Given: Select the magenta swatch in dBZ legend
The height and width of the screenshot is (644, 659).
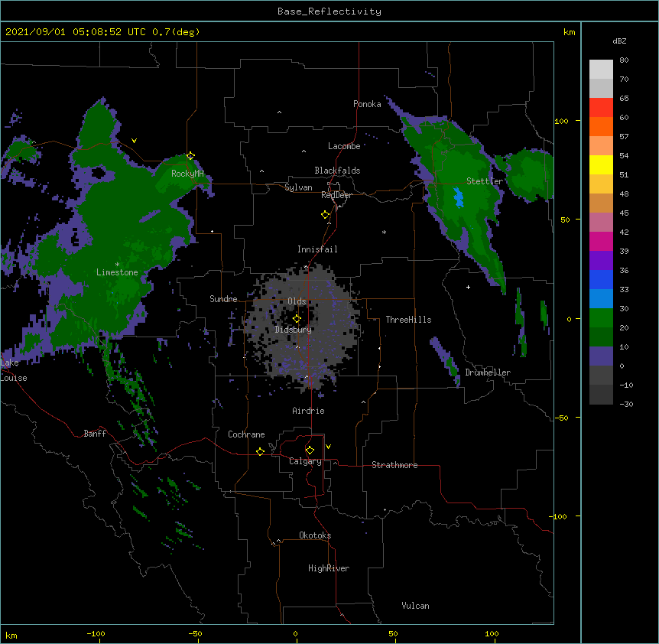Looking at the screenshot, I should (601, 241).
